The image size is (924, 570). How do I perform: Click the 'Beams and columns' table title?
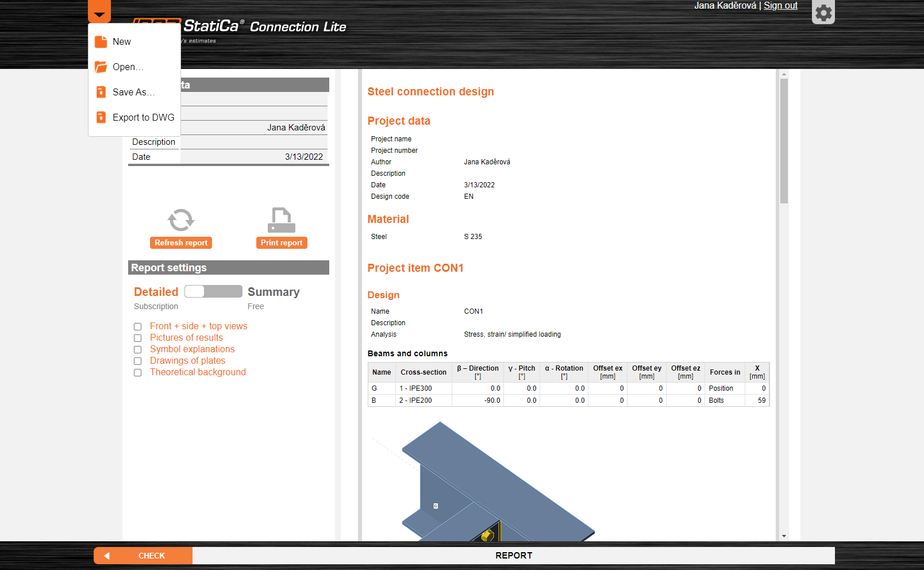click(x=407, y=353)
